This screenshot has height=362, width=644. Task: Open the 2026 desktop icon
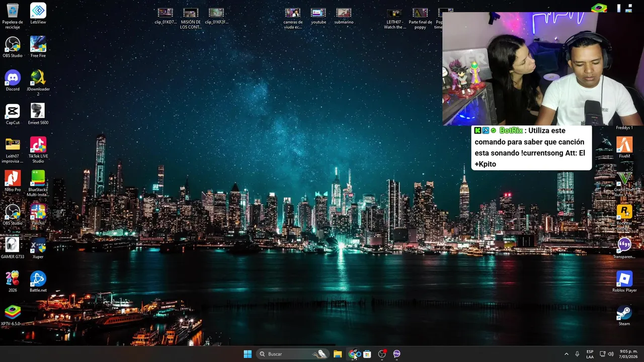point(13,282)
